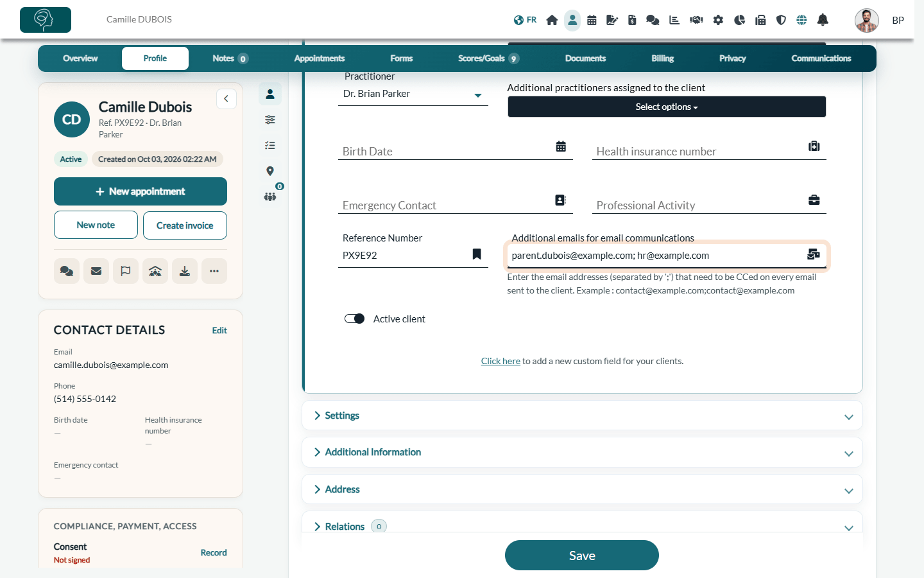Click the New appointment button
Image resolution: width=924 pixels, height=578 pixels.
[141, 191]
